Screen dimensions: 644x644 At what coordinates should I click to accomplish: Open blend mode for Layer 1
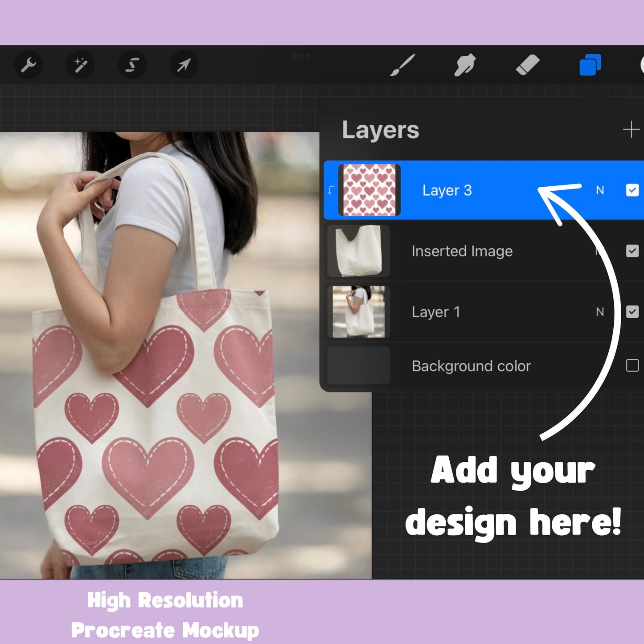[599, 312]
